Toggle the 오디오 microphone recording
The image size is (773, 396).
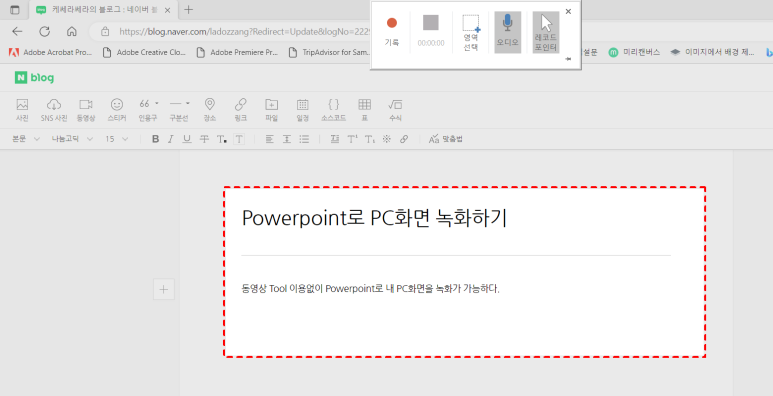tap(508, 32)
